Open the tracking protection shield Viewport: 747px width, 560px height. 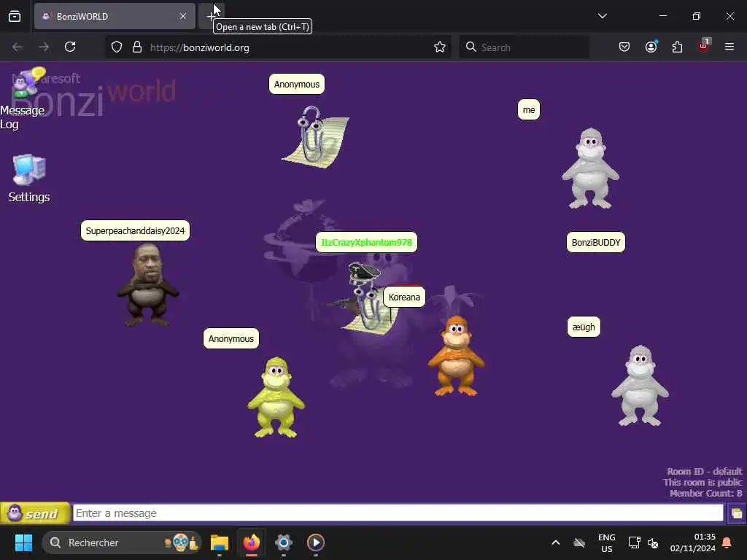(117, 47)
